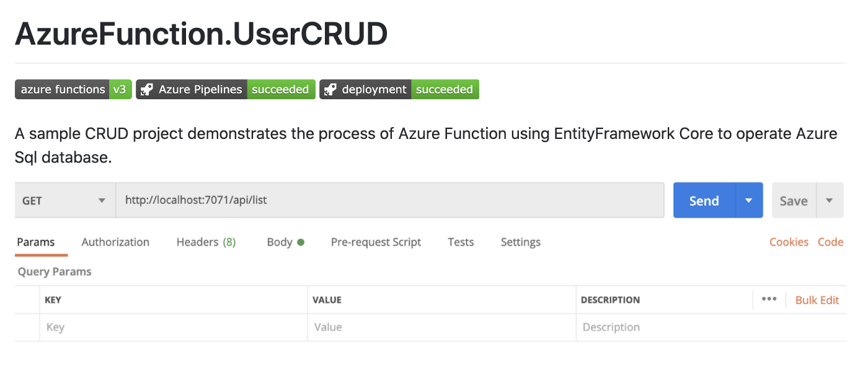Click the Azure Pipelines succeeded badge
This screenshot has width=868, height=384.
pos(226,89)
